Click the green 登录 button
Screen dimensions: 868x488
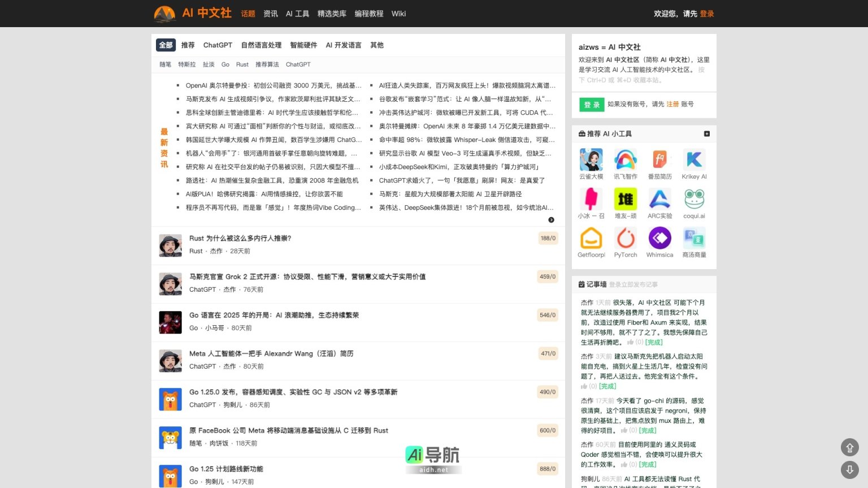[x=591, y=104]
